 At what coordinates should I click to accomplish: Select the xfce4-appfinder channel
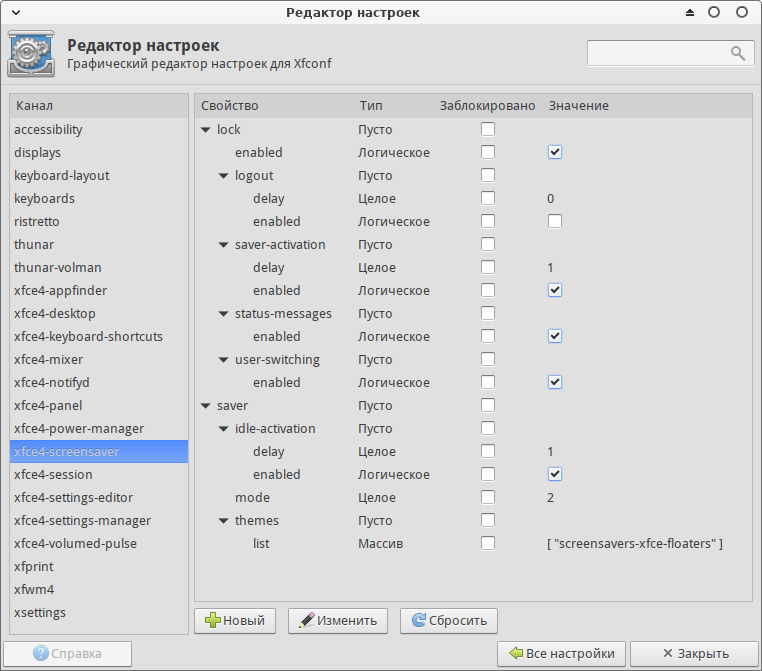pyautogui.click(x=99, y=291)
